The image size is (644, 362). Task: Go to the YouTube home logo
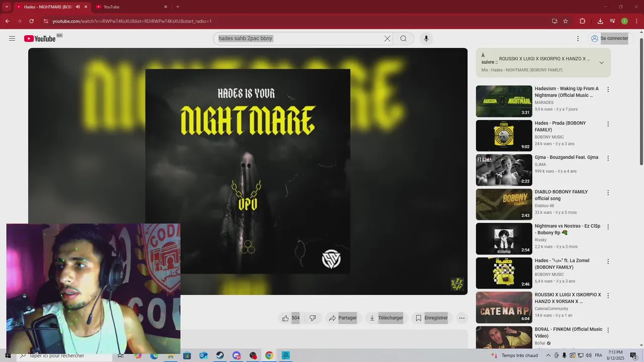[40, 39]
